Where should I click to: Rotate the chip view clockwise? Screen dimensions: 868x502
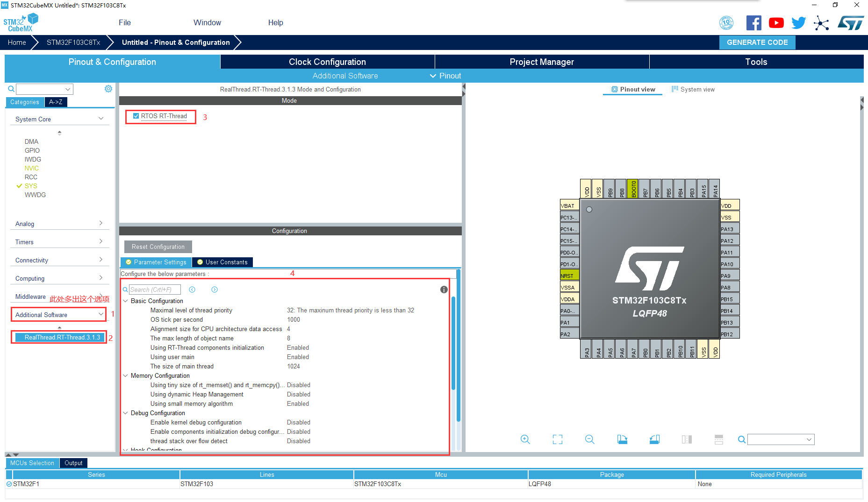point(622,439)
